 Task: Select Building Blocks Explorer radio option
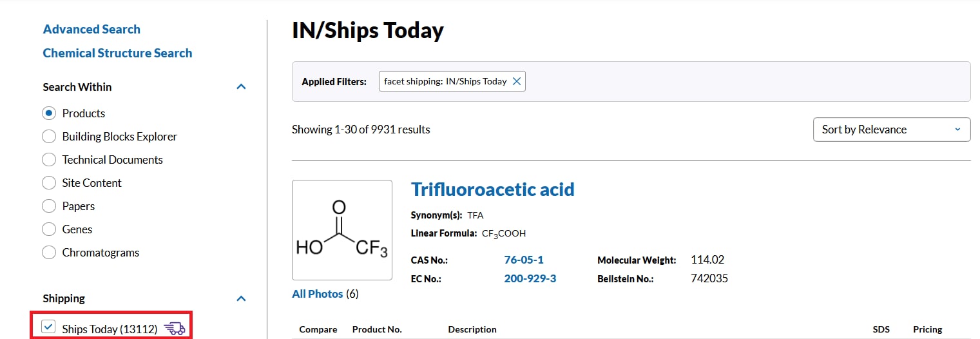pyautogui.click(x=48, y=137)
